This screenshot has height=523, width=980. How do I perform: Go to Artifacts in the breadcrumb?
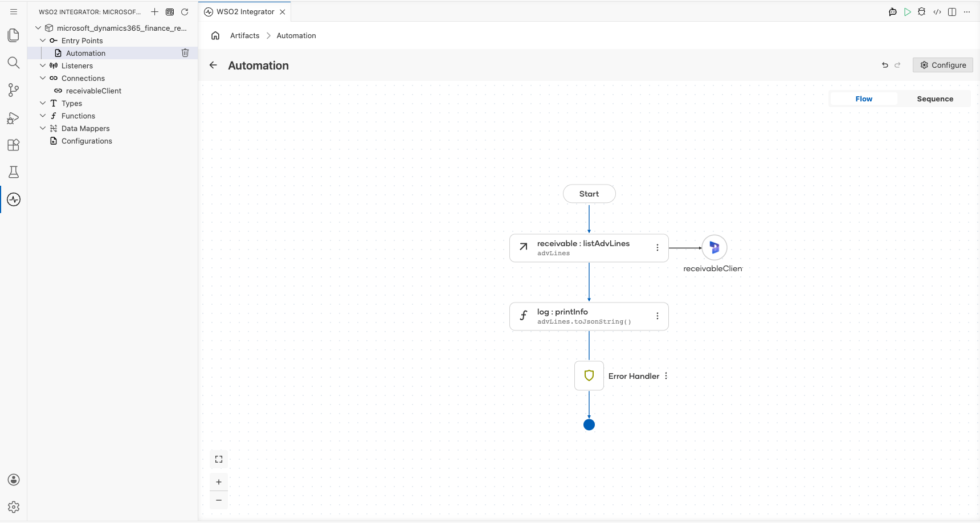click(x=245, y=35)
